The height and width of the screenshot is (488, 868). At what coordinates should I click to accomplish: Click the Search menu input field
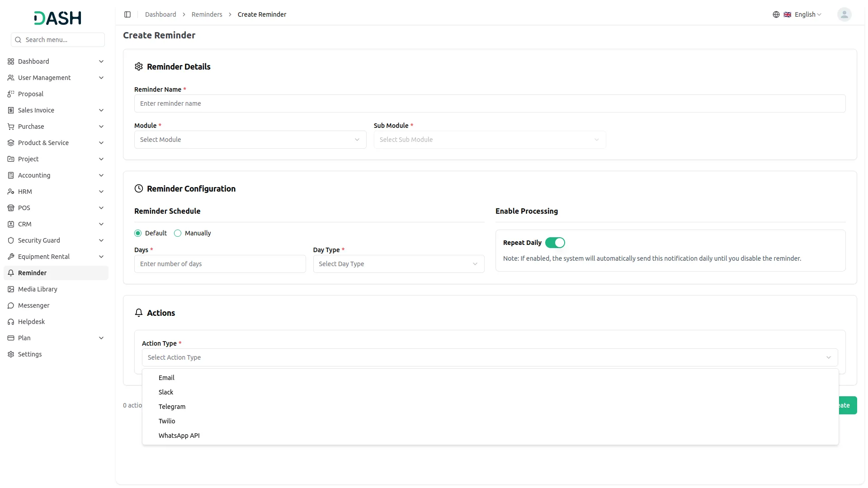[x=62, y=40]
